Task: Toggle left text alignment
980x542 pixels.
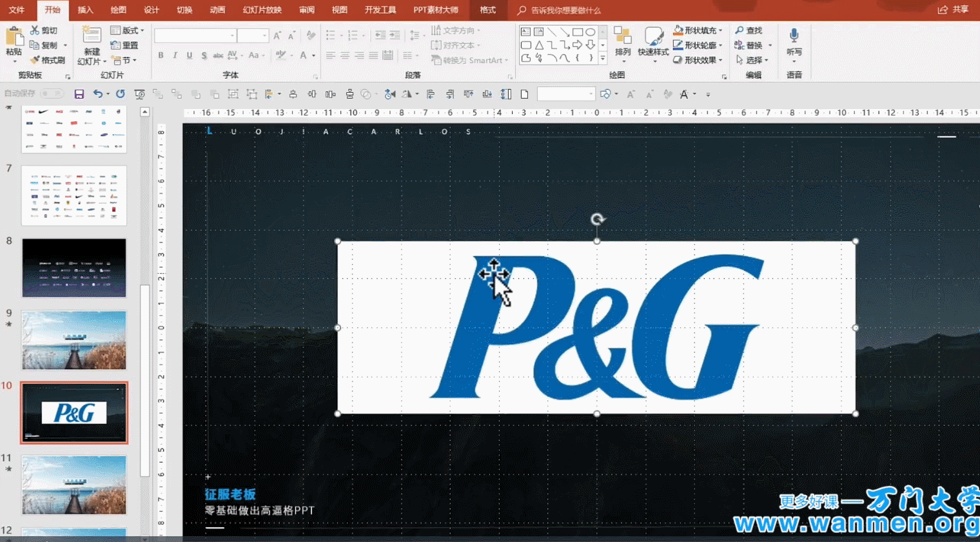Action: pos(331,55)
